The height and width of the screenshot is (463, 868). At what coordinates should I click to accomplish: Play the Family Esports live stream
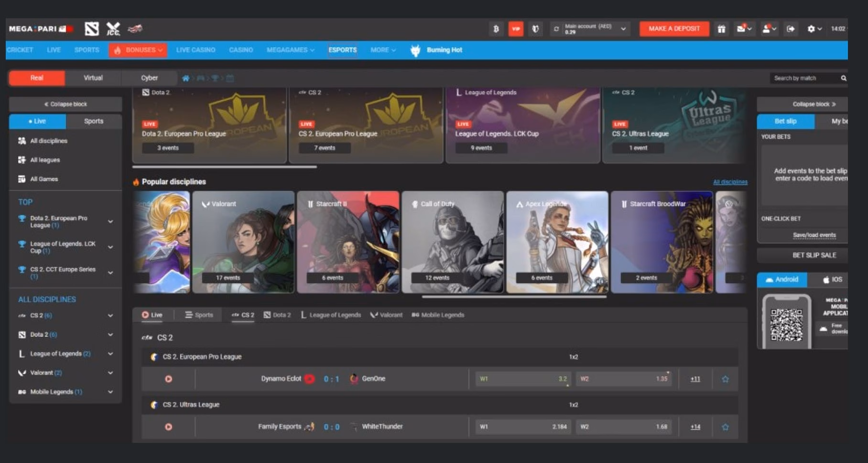pyautogui.click(x=168, y=427)
